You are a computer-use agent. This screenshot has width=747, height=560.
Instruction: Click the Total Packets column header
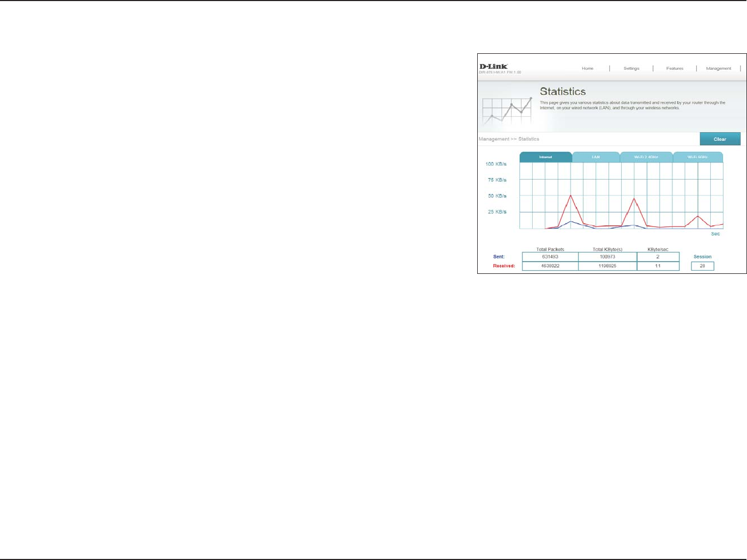[x=550, y=249]
